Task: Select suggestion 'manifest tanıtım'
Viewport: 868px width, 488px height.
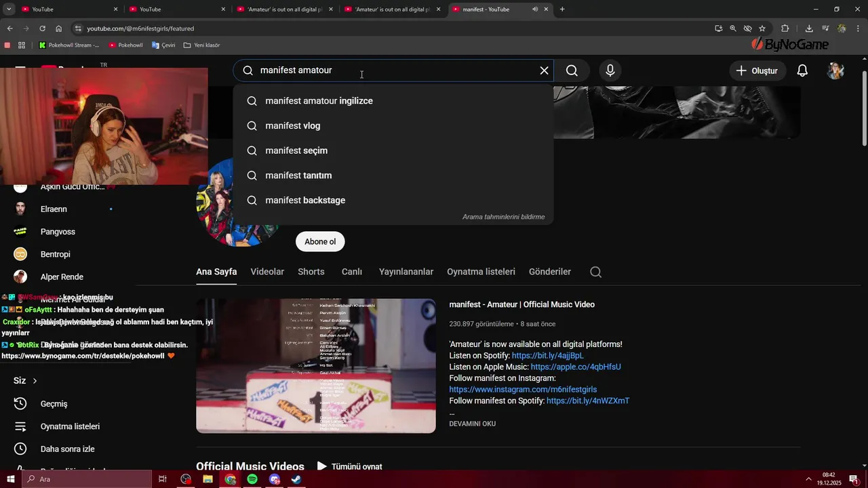Action: coord(393,176)
